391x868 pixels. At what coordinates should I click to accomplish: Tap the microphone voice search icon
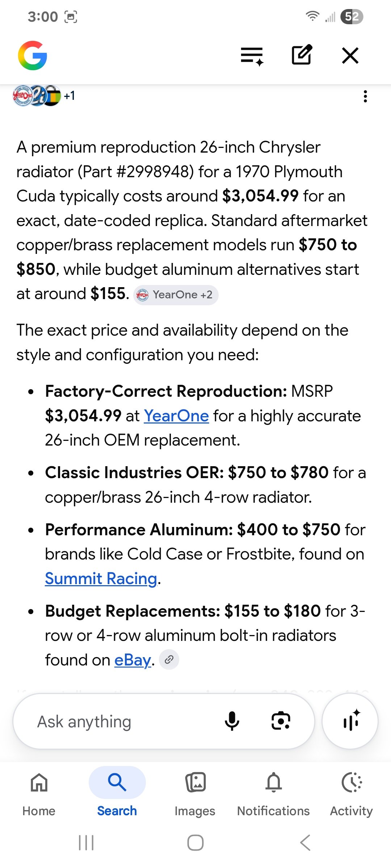[232, 721]
